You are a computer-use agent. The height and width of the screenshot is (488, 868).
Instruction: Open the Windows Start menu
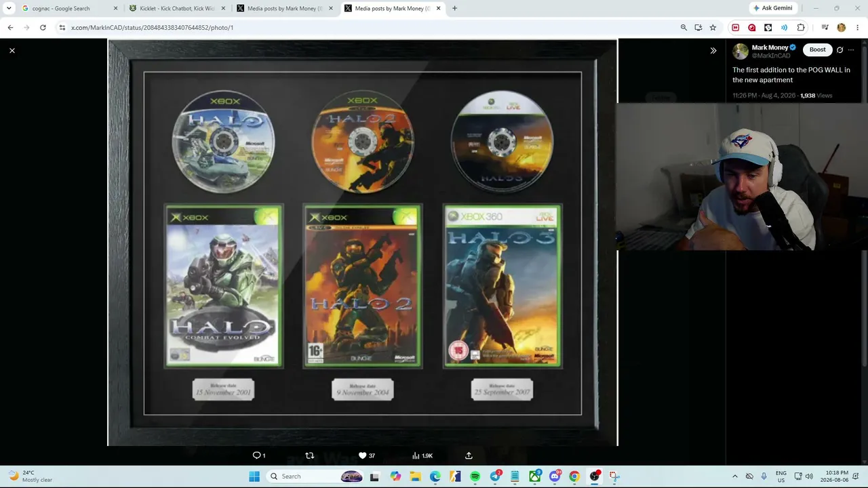(254, 476)
